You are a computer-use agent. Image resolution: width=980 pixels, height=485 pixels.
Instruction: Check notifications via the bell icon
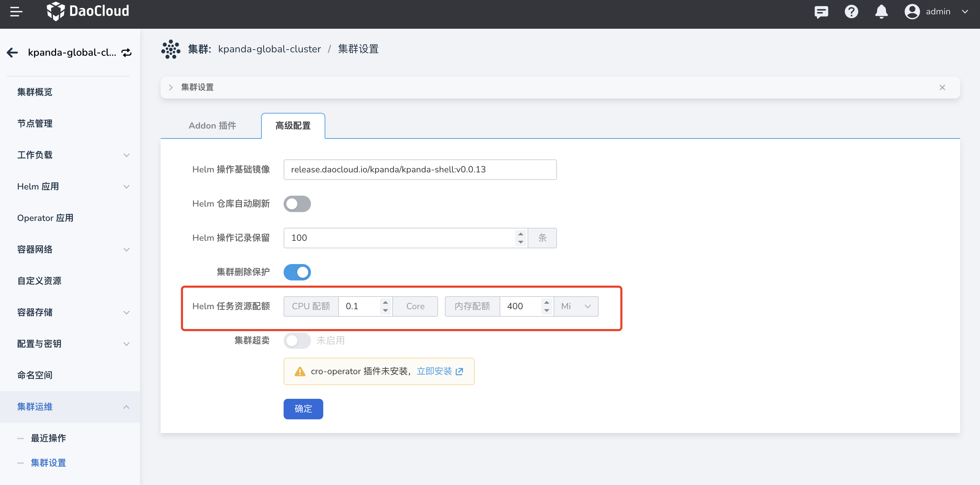point(882,12)
